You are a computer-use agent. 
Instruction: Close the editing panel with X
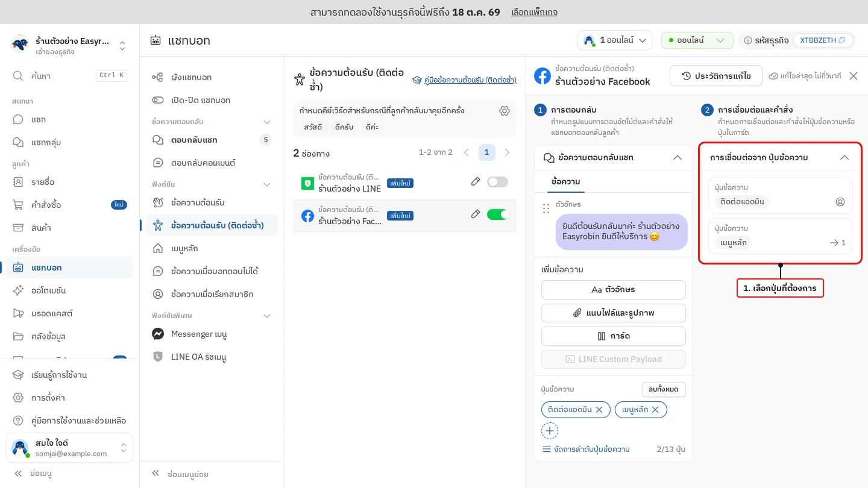click(x=854, y=76)
